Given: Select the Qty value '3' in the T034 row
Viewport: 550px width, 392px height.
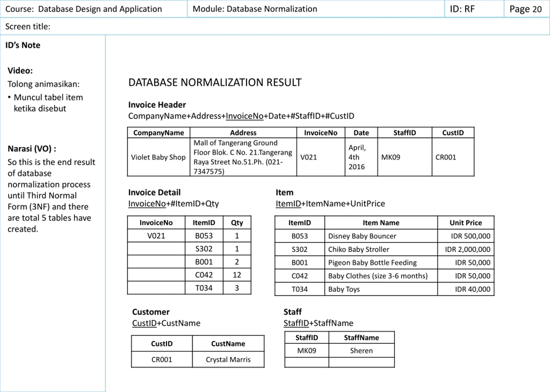Looking at the screenshot, I should (x=237, y=288).
